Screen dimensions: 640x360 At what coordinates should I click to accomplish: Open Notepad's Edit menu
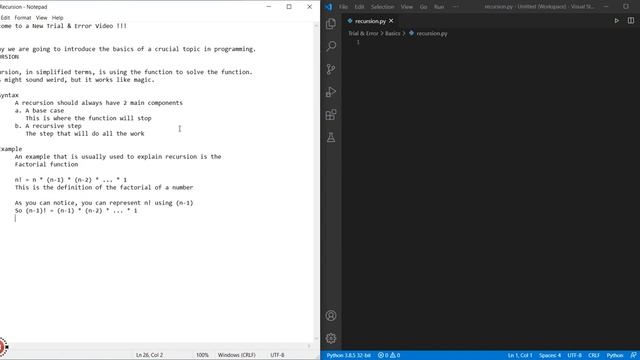tap(5, 18)
